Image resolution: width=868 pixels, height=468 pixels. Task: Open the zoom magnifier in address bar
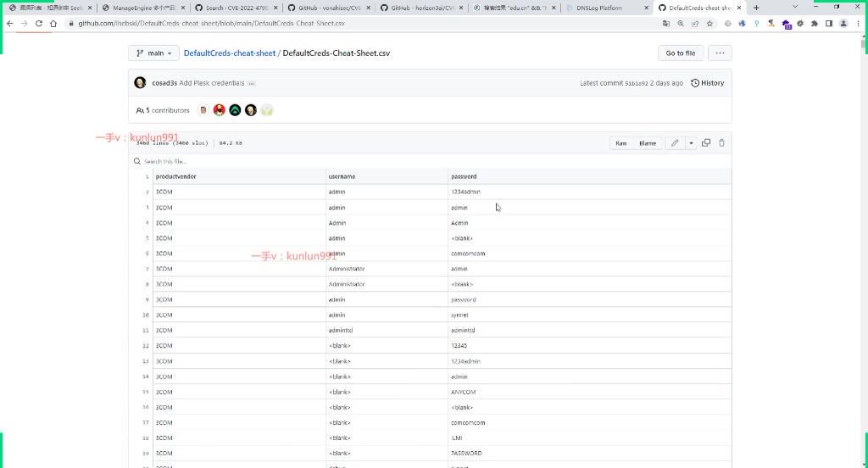(x=681, y=24)
